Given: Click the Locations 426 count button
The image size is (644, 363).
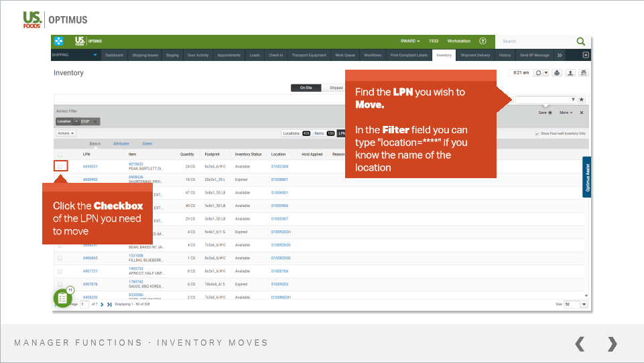Looking at the screenshot, I should [x=296, y=133].
